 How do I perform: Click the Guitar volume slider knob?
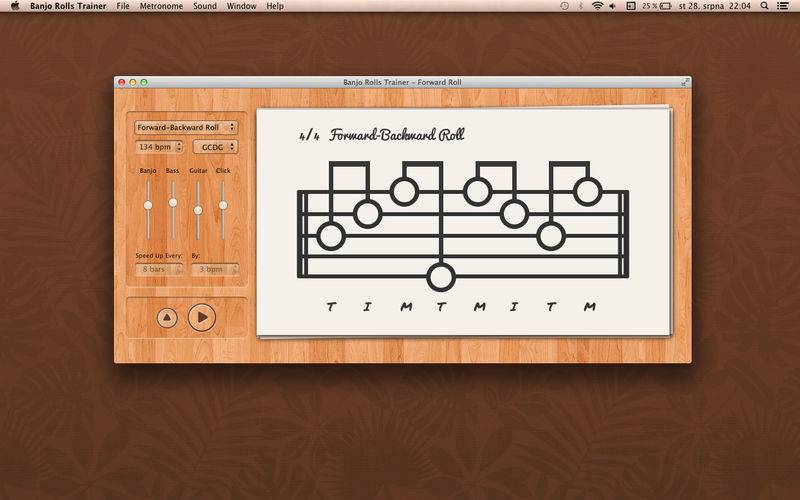198,210
